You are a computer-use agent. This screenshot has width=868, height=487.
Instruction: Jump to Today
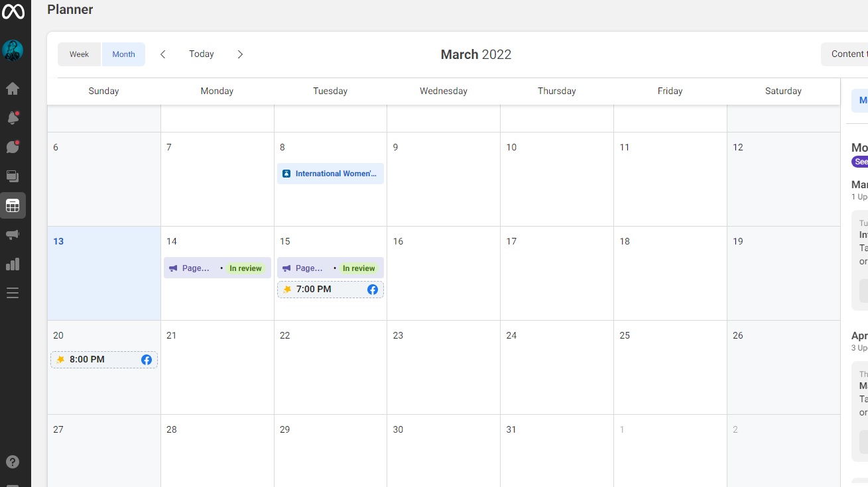[202, 54]
